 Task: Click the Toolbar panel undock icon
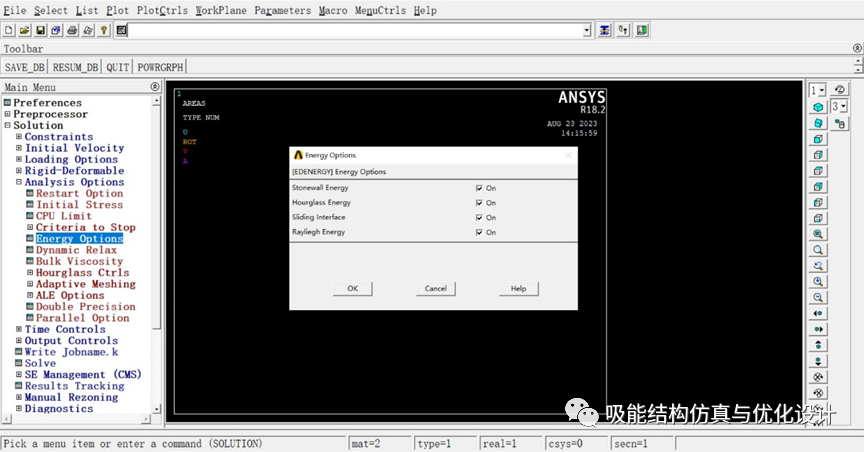(x=857, y=48)
